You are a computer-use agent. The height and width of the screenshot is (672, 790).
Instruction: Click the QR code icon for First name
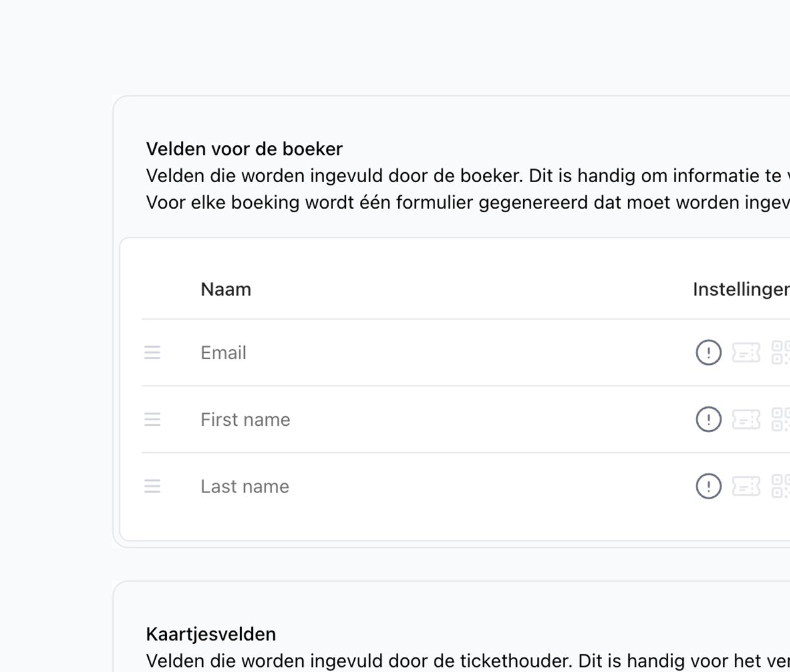click(x=781, y=419)
